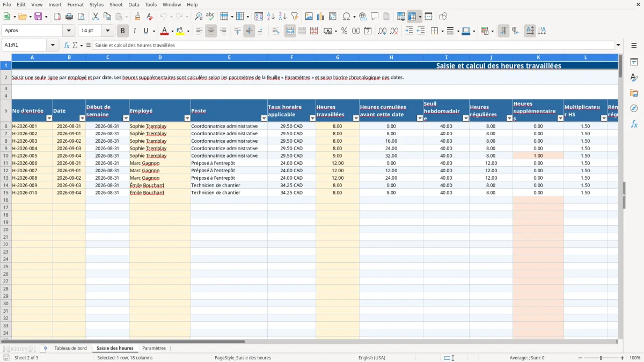Insert a comment
This screenshot has width=644, height=362.
point(375,17)
